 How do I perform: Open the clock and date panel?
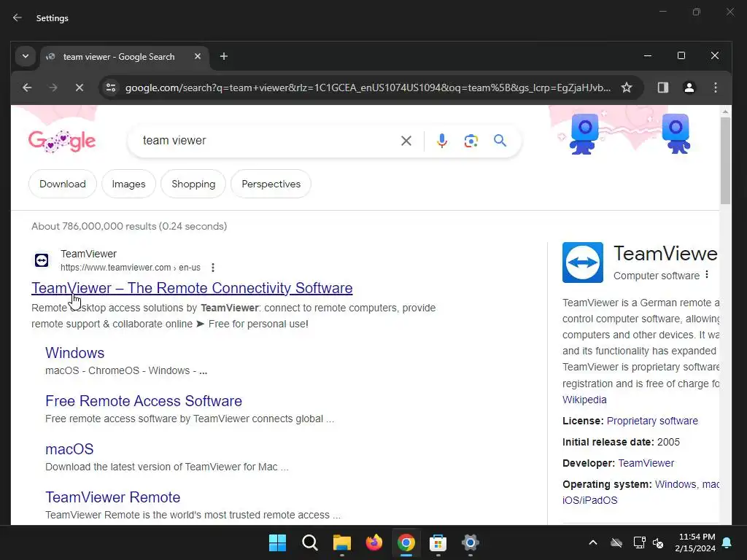coord(695,542)
